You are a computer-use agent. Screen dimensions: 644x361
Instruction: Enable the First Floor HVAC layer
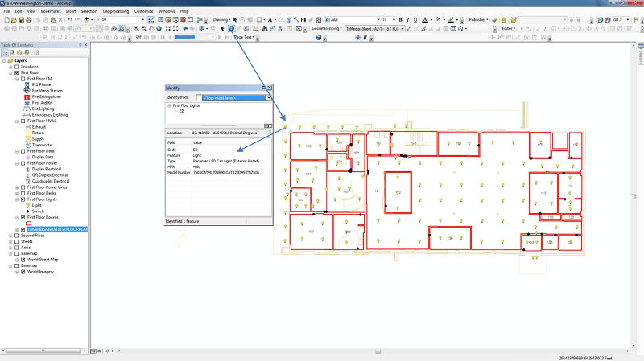coord(23,121)
